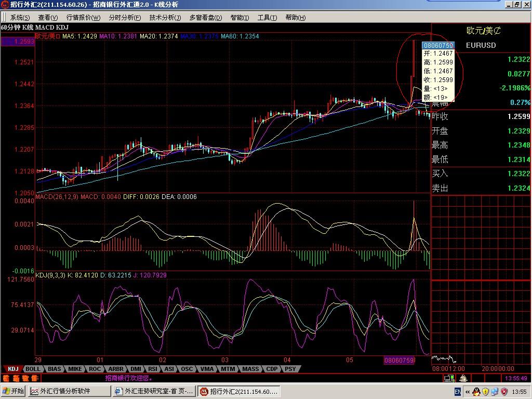
Task: Switch to the CDP indicator tab
Action: point(272,369)
